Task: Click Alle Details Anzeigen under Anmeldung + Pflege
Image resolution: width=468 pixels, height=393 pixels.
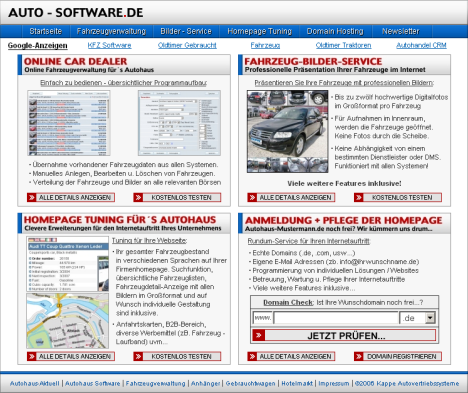Action: coord(291,356)
